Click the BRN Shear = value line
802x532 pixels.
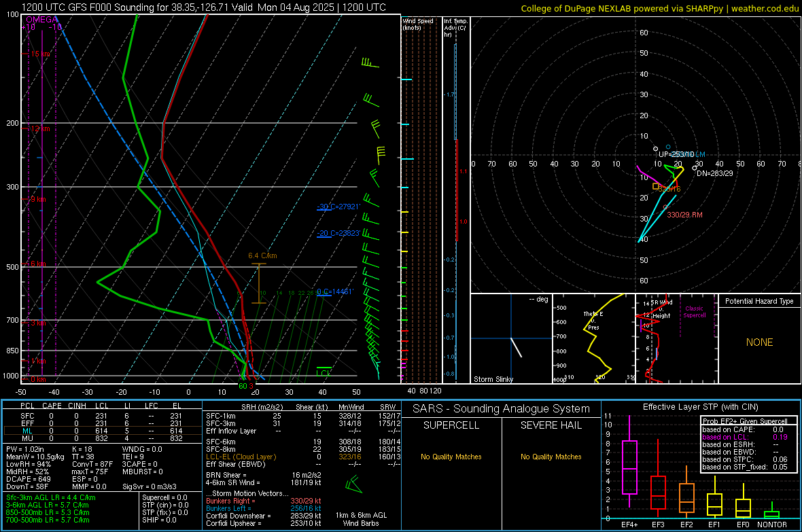(x=264, y=475)
